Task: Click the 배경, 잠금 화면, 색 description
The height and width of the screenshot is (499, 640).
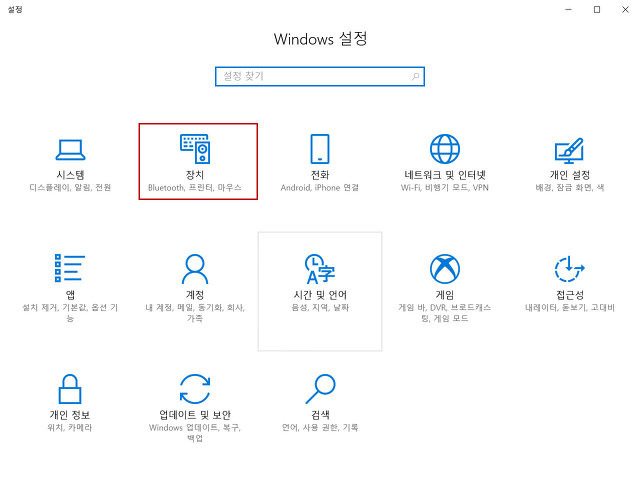Action: click(570, 188)
